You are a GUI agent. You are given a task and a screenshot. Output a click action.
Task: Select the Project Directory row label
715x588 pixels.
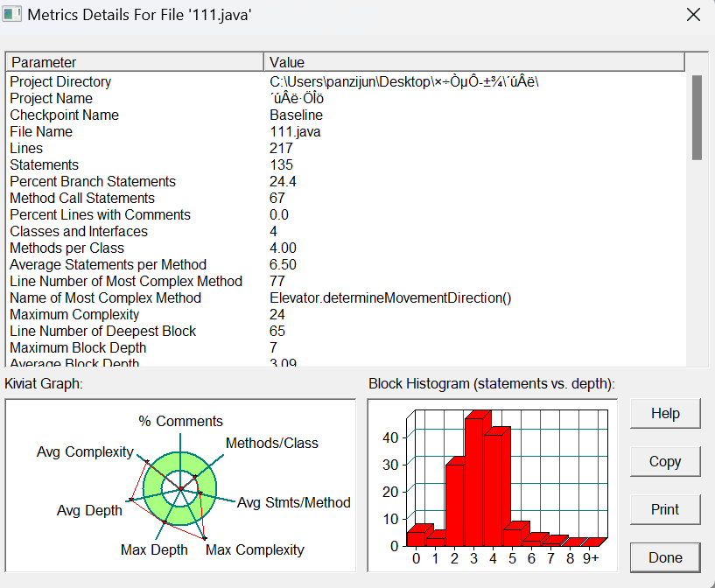[x=60, y=81]
